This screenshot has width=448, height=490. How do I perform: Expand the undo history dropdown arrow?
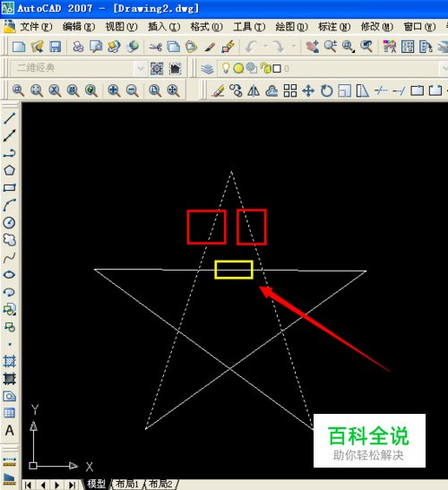[x=265, y=47]
